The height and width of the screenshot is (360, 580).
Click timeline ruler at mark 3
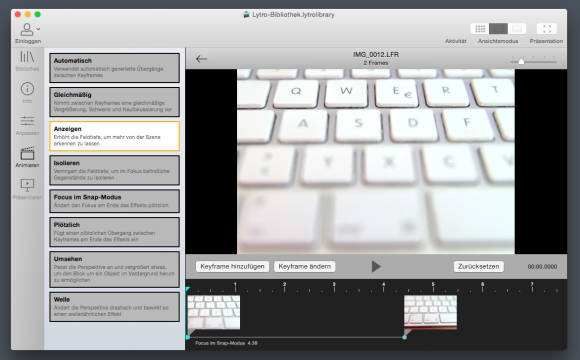click(334, 287)
